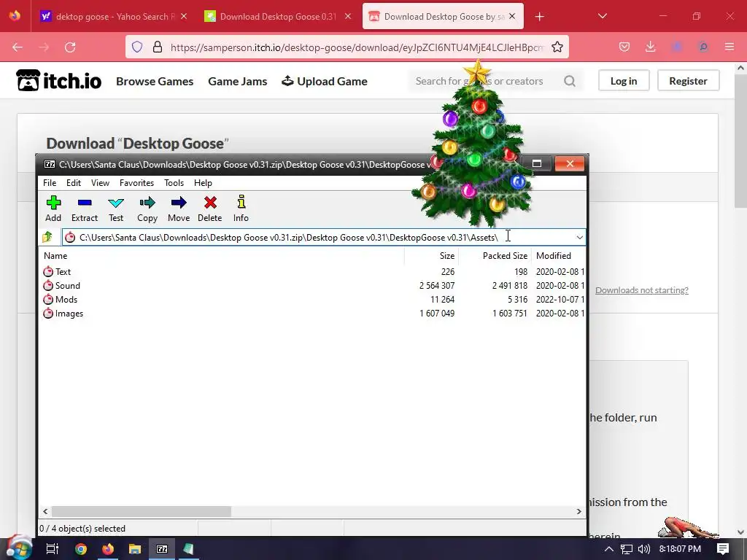The image size is (747, 560).
Task: Click the Test archive toolbar icon
Action: pyautogui.click(x=116, y=203)
